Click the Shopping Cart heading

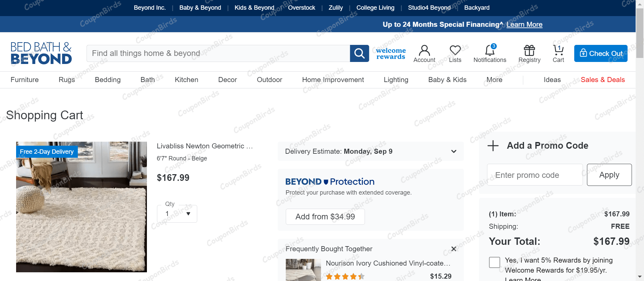click(45, 115)
